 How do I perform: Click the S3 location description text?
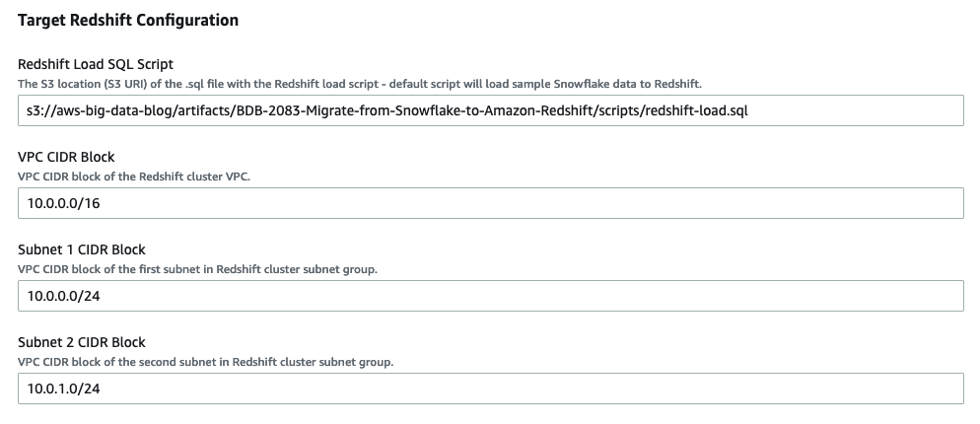click(x=360, y=84)
